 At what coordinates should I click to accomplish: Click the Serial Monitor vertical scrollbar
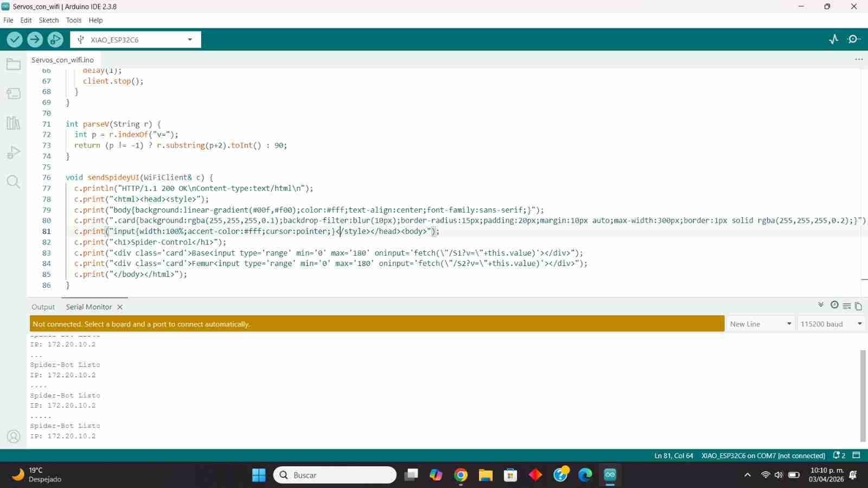pyautogui.click(x=863, y=396)
